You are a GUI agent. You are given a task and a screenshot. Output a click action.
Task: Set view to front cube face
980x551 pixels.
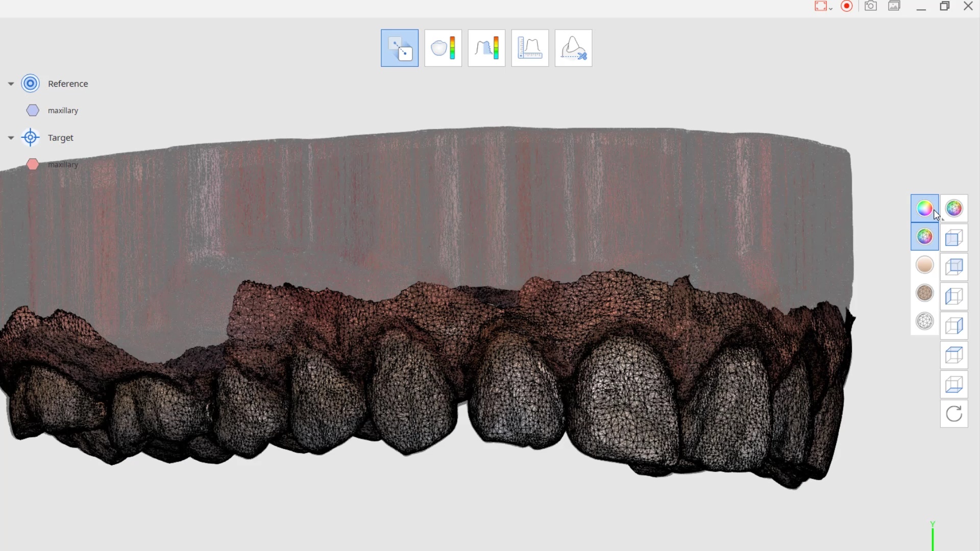pyautogui.click(x=954, y=238)
